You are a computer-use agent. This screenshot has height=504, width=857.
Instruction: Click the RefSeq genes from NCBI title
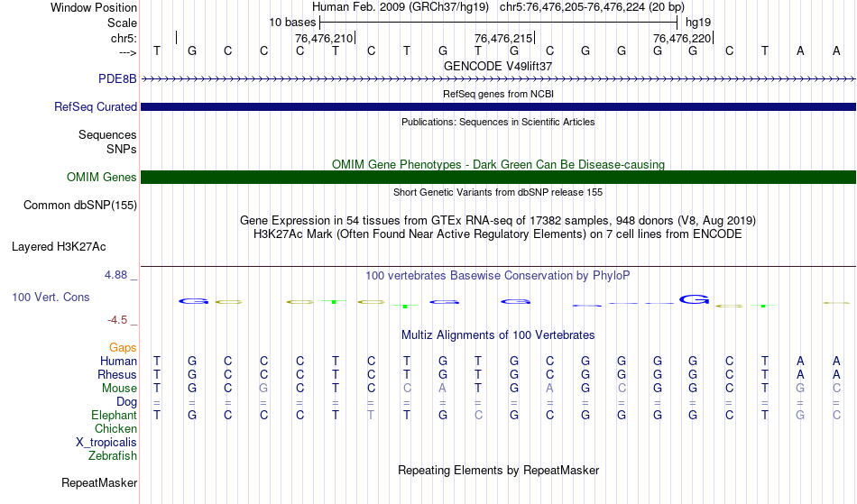(x=499, y=94)
